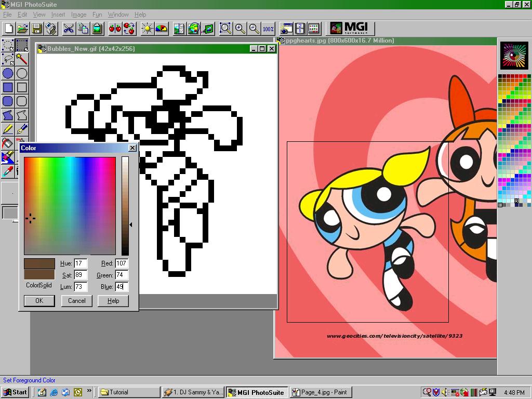Click the Windows Start button
This screenshot has width=532, height=399.
[15, 392]
